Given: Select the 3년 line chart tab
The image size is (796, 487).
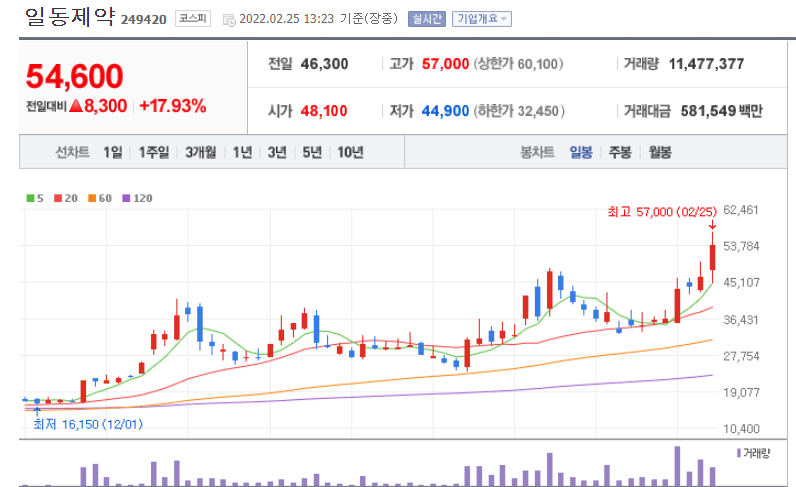Looking at the screenshot, I should [277, 152].
